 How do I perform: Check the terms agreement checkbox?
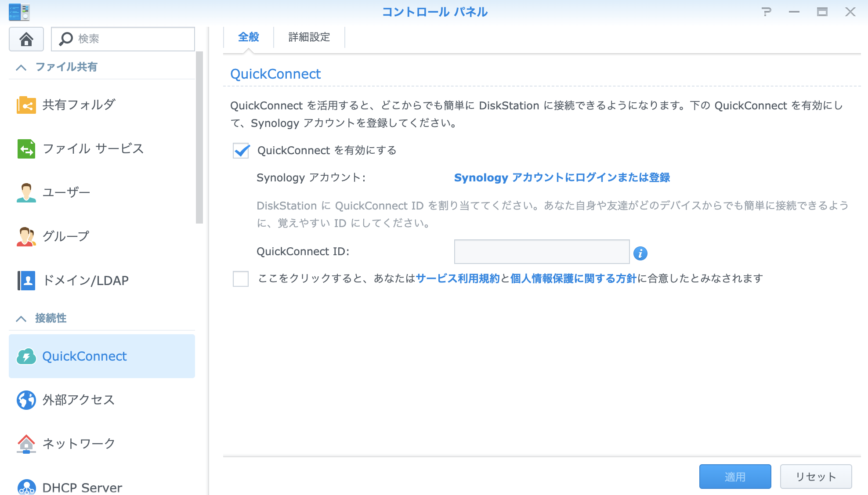click(x=241, y=279)
